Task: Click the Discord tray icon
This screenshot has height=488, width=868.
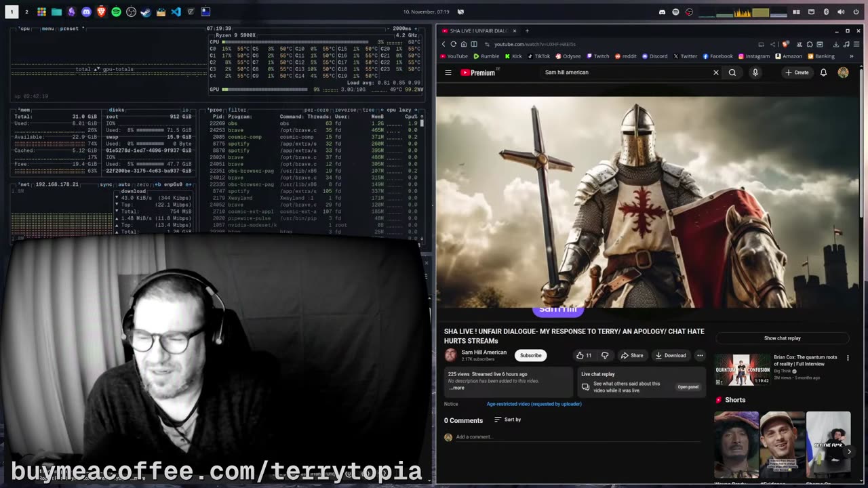Action: coord(662,12)
